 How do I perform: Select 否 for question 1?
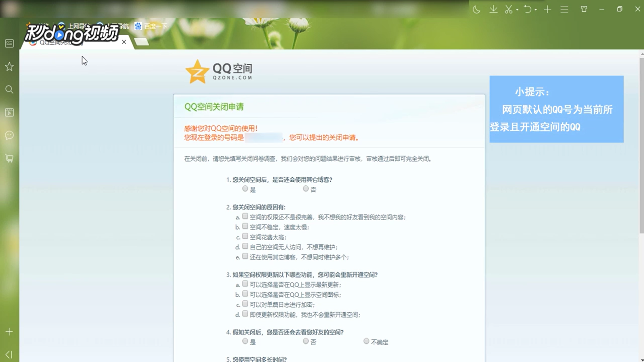(x=306, y=189)
